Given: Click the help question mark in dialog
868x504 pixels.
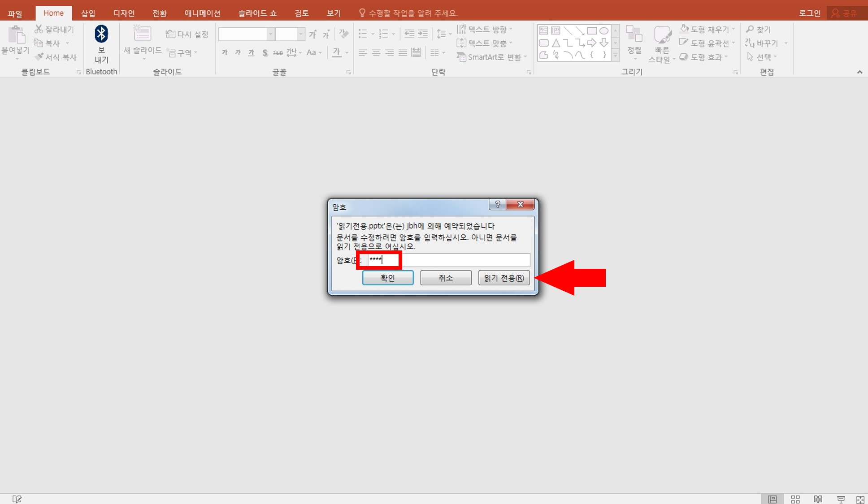Looking at the screenshot, I should [x=497, y=204].
